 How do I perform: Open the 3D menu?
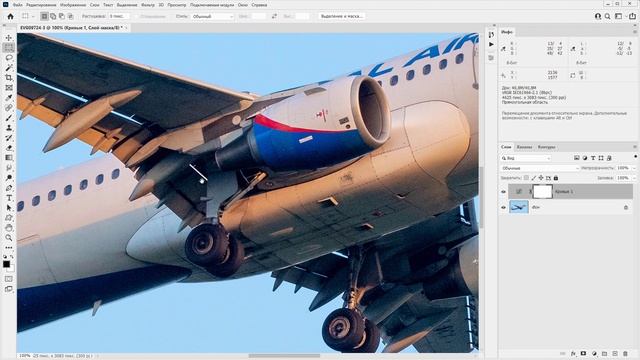161,5
